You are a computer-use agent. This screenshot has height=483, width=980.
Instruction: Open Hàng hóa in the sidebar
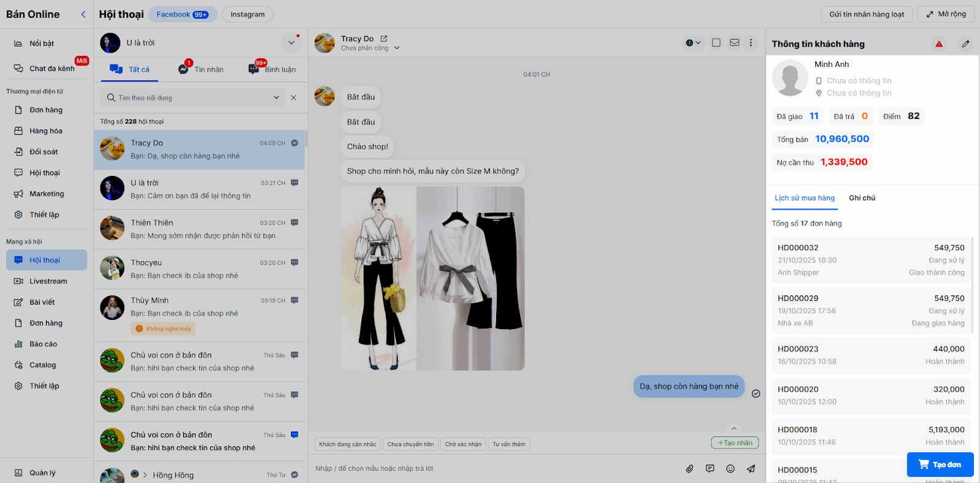(x=46, y=131)
